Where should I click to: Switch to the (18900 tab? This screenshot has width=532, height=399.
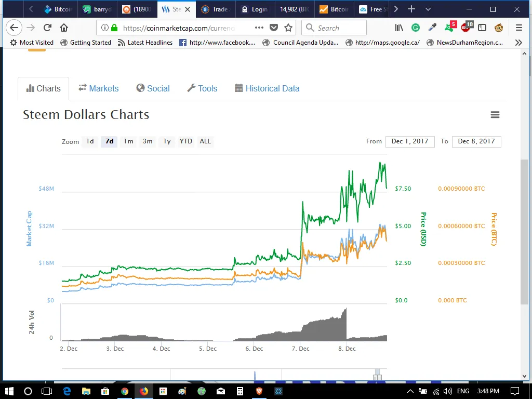[x=137, y=9]
